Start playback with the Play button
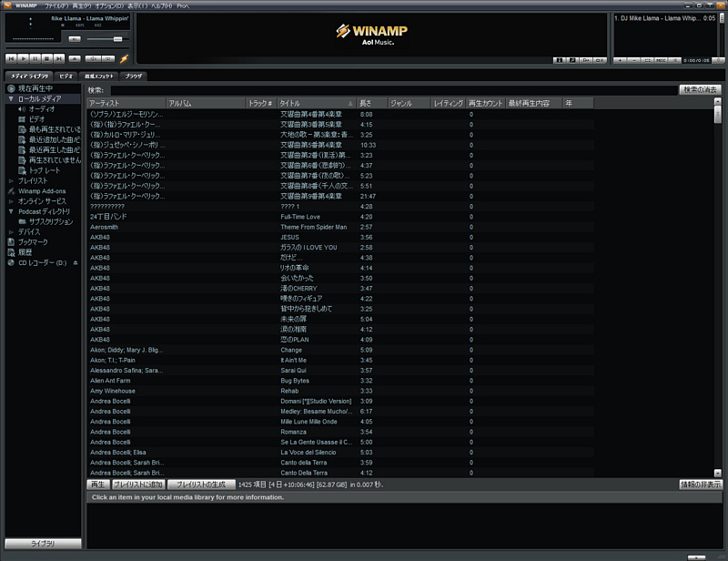The image size is (728, 561). 24,59
